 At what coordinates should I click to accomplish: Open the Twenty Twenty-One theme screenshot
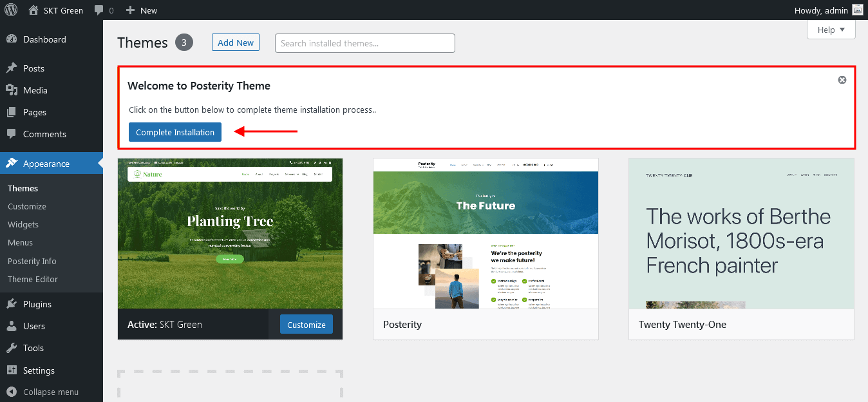pos(742,233)
